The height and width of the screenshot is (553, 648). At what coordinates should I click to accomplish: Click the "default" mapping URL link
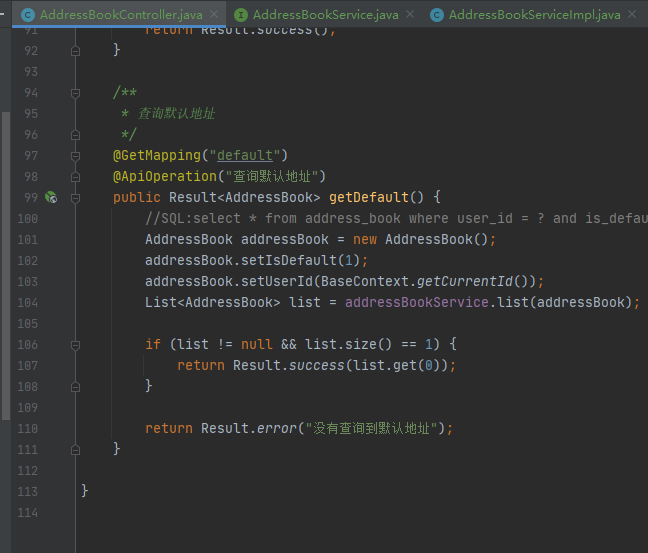point(245,155)
